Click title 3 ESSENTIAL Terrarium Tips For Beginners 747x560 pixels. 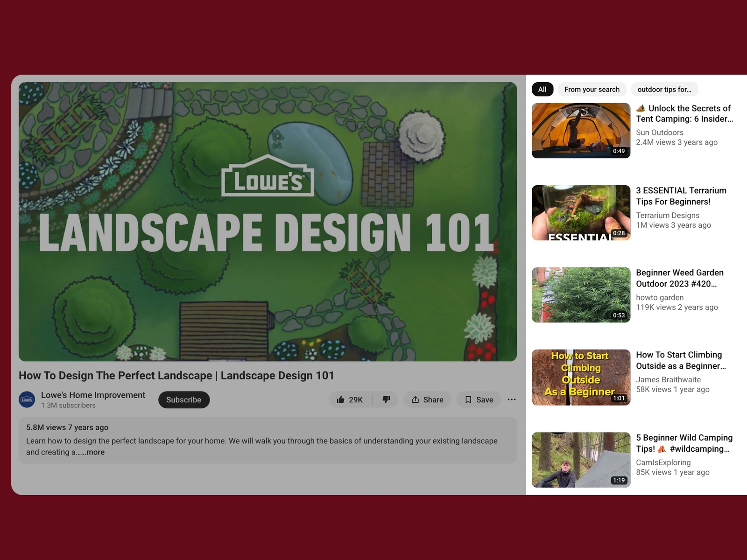tap(681, 196)
